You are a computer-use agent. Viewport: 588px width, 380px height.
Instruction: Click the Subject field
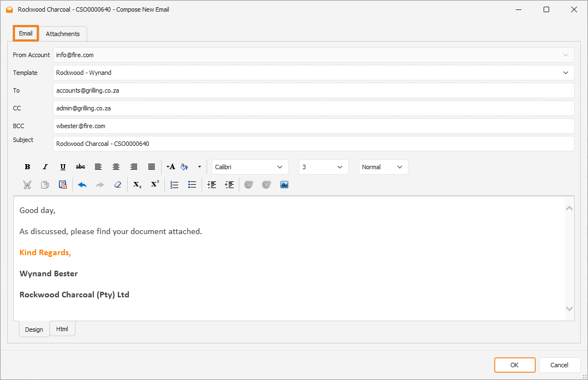click(314, 144)
